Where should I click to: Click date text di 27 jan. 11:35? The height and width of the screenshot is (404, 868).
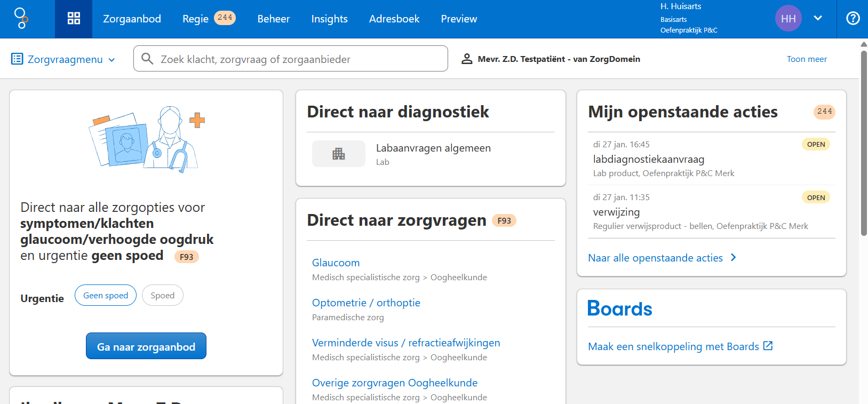(x=622, y=197)
